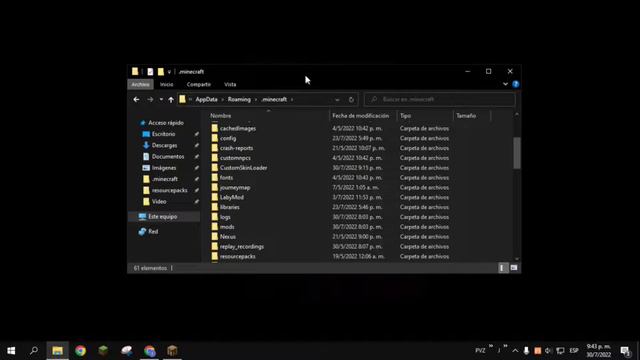This screenshot has width=640, height=360.
Task: Open the Windows Start menu
Action: click(x=11, y=351)
